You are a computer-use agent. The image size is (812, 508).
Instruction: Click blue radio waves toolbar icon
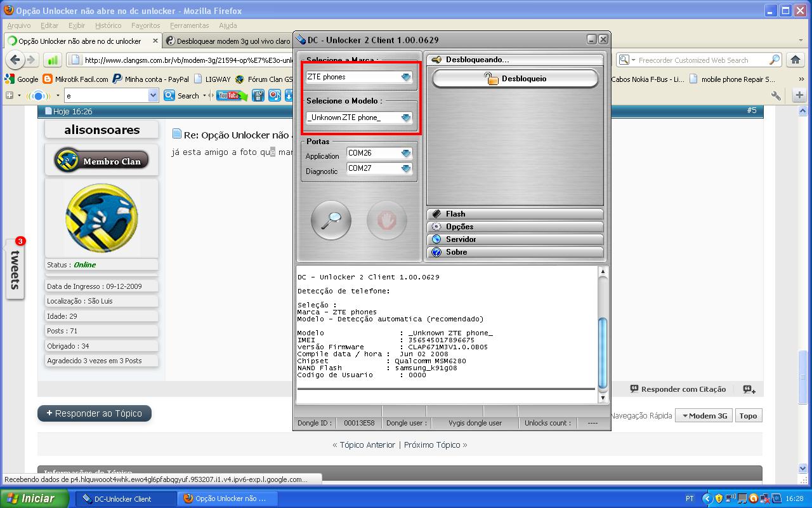(x=38, y=96)
